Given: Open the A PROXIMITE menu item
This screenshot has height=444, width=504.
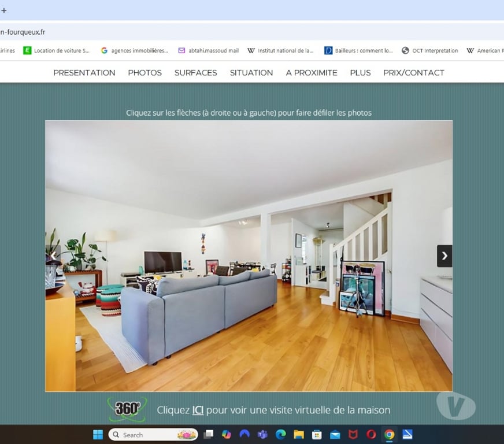Looking at the screenshot, I should coord(312,73).
